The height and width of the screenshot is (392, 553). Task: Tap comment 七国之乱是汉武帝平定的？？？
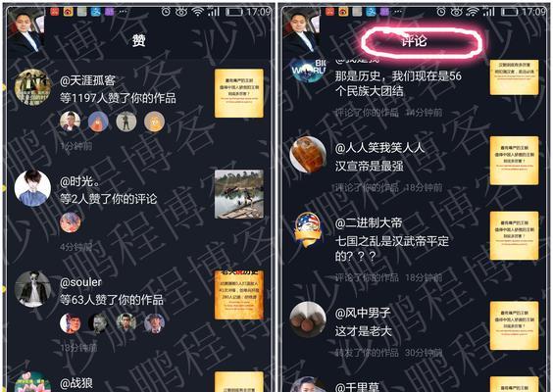pos(392,249)
